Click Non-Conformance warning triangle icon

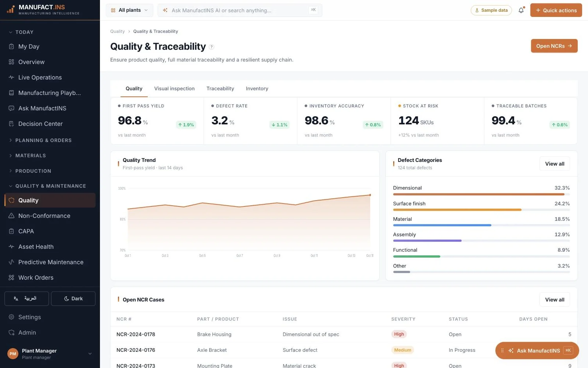coord(11,216)
